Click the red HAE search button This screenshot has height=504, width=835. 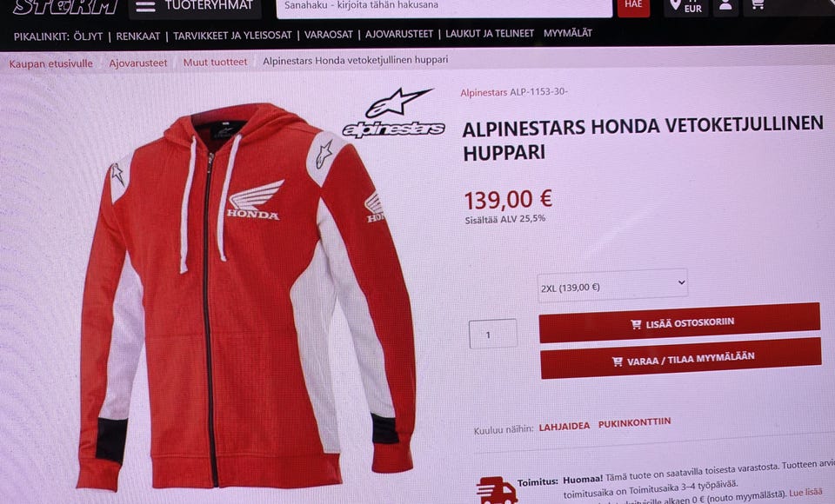[x=633, y=6]
